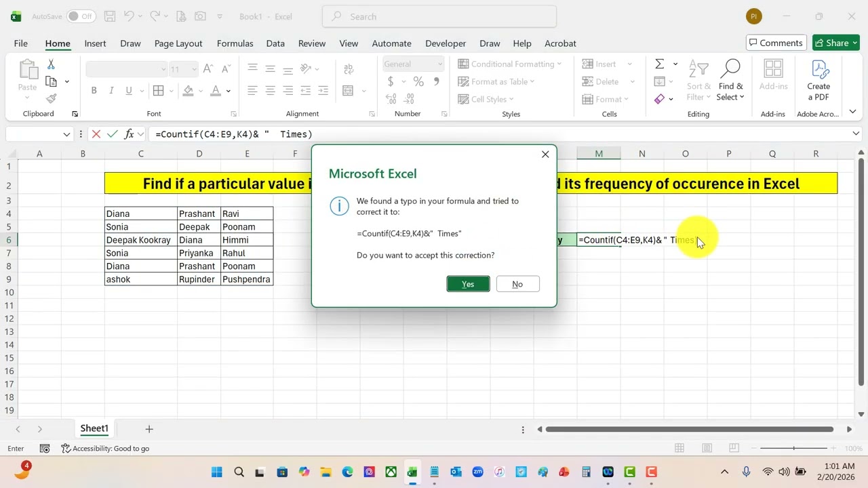
Task: Click the Redo arrow icon
Action: pyautogui.click(x=155, y=16)
